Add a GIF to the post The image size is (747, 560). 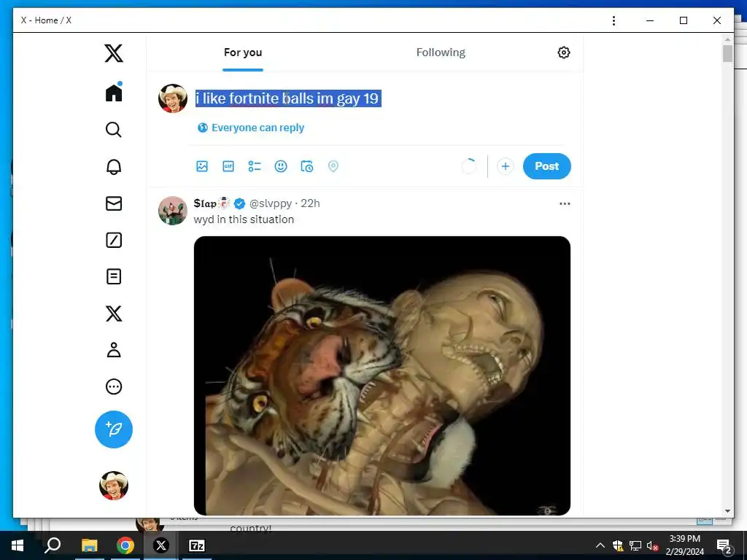228,166
